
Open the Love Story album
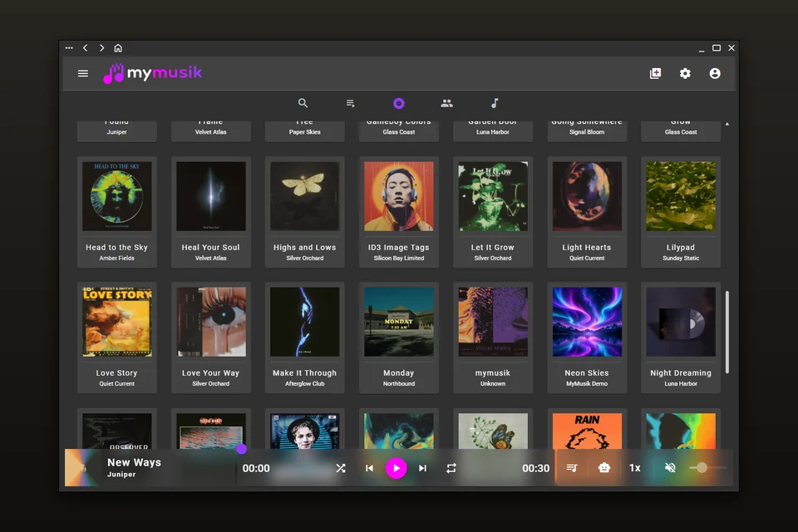point(116,337)
